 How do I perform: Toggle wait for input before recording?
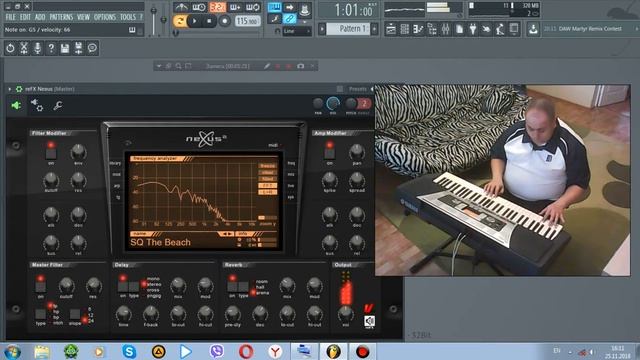point(199,7)
